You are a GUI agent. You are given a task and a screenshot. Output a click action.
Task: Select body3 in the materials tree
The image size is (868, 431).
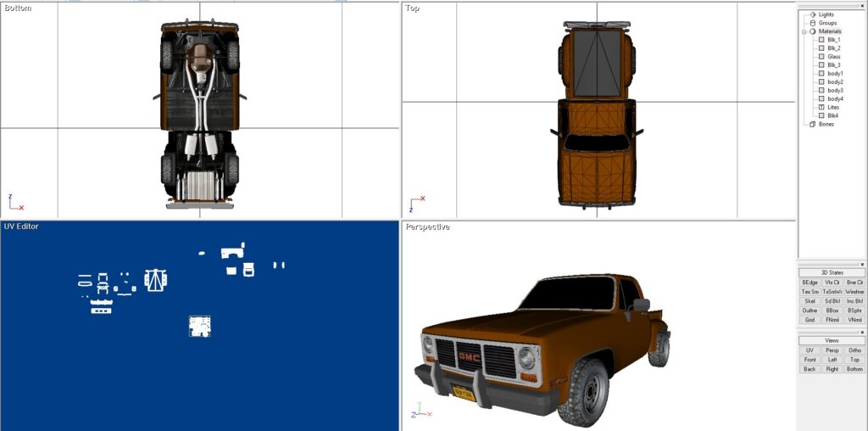coord(835,91)
